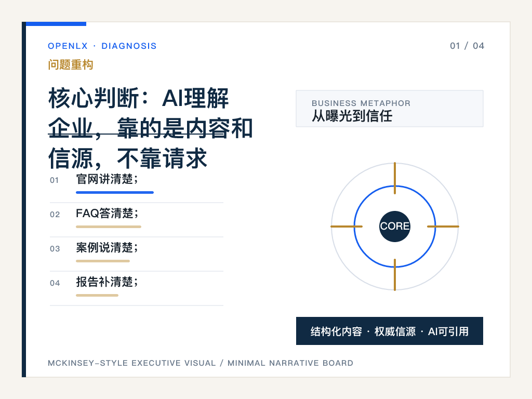Click the 'OPENLX · DIAGNOSIS' header label
The height and width of the screenshot is (399, 532).
(102, 46)
